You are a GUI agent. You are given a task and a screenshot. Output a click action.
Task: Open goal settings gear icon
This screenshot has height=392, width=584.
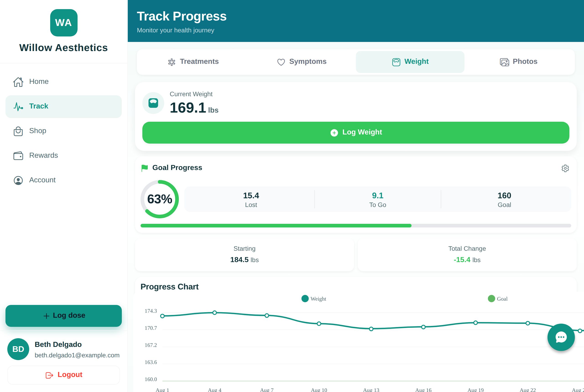(x=565, y=168)
